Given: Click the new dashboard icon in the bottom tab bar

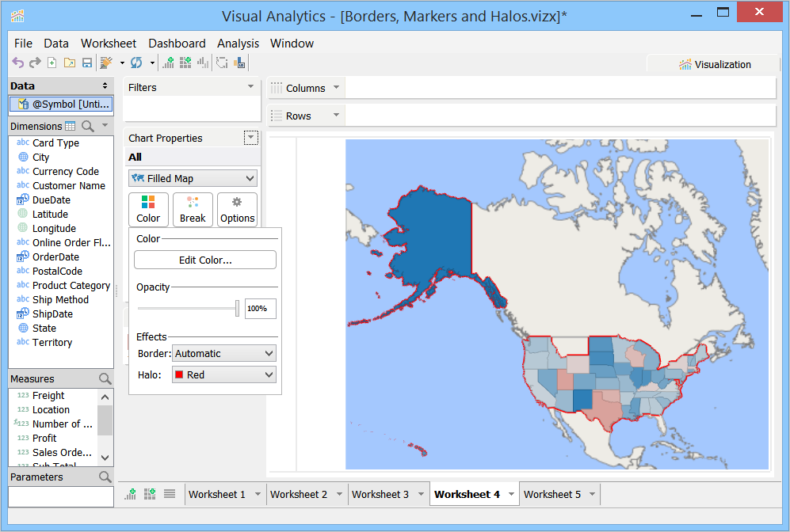Looking at the screenshot, I should pyautogui.click(x=150, y=494).
